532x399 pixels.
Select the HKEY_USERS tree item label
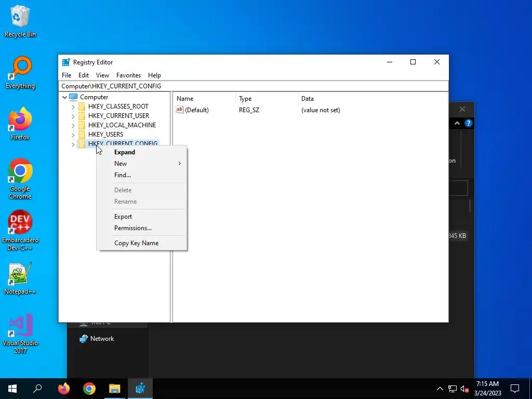105,135
